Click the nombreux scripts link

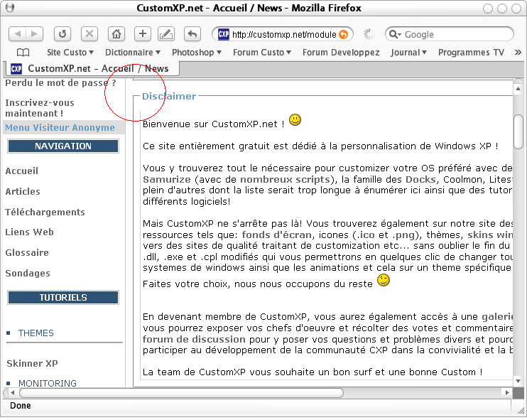[x=285, y=180]
